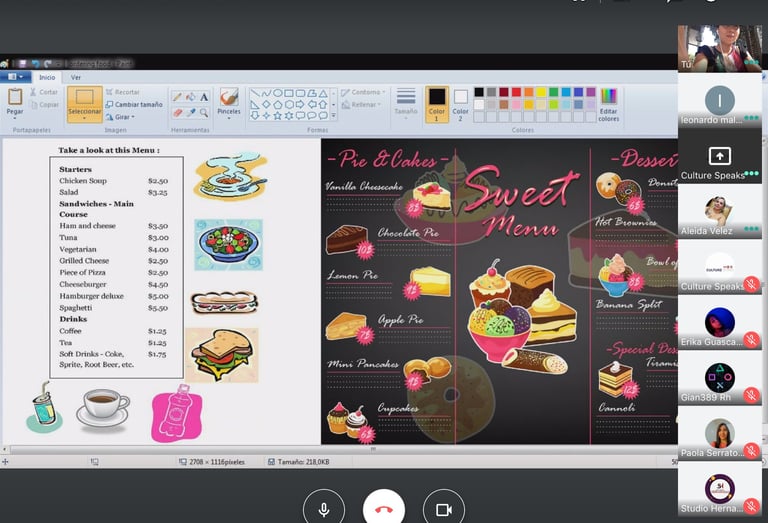Open Aleida Velez participant tile
Image resolution: width=768 pixels, height=523 pixels.
[x=720, y=211]
